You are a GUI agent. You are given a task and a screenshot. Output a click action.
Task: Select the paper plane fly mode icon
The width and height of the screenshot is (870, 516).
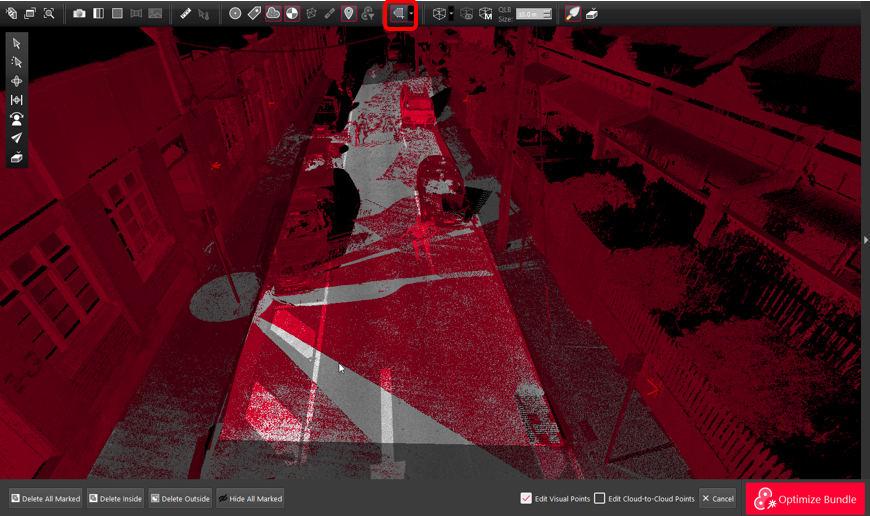(x=16, y=138)
